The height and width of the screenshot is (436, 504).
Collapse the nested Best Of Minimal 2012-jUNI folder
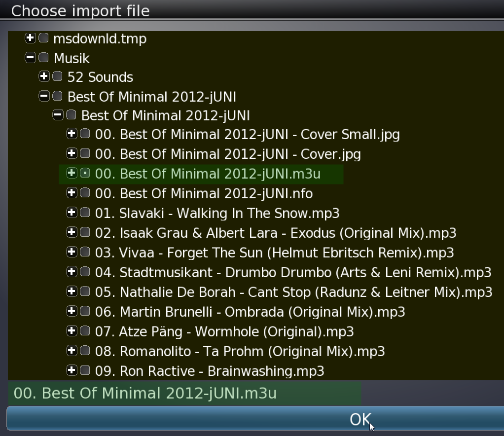click(58, 115)
